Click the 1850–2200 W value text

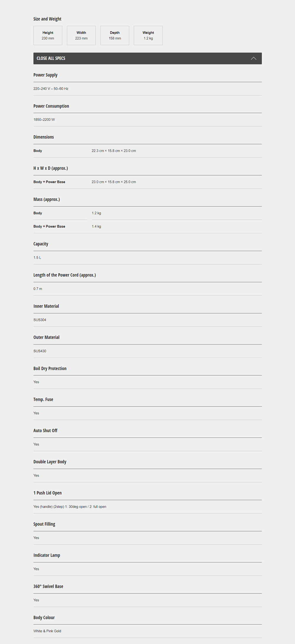click(x=44, y=120)
